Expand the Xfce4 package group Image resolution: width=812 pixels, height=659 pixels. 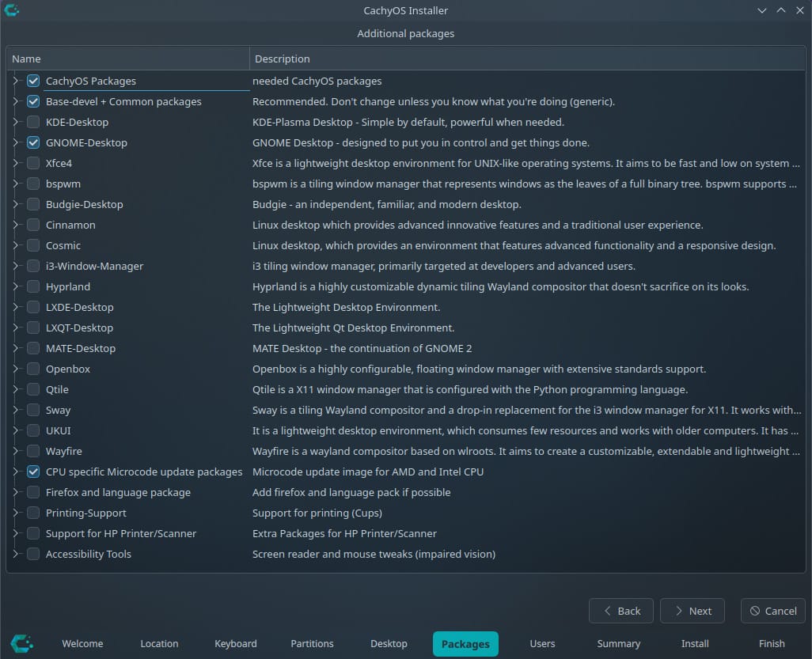15,163
